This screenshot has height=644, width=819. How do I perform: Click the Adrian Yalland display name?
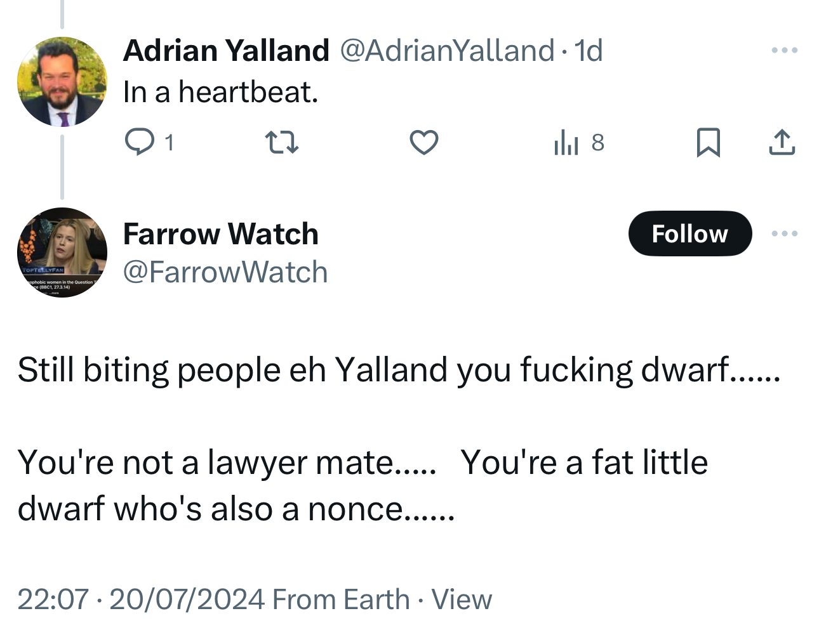(226, 51)
